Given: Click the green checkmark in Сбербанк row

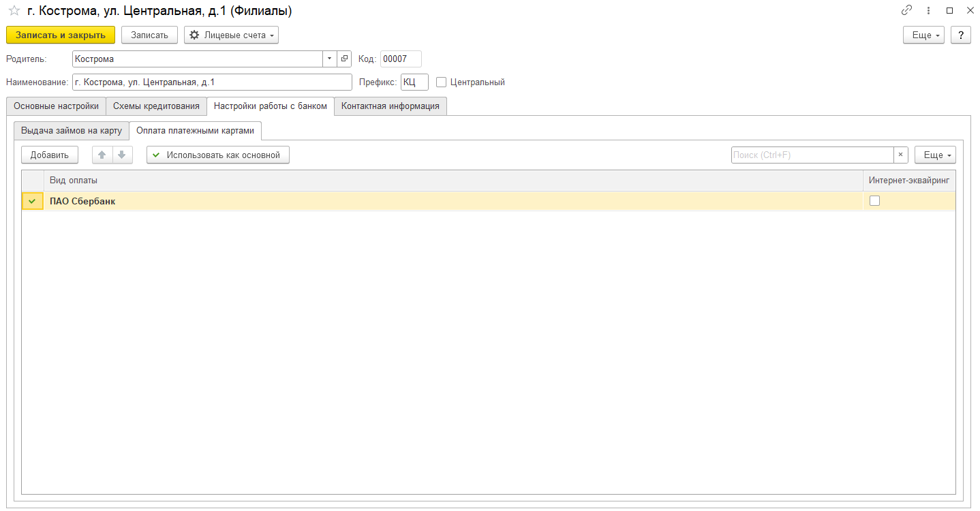Looking at the screenshot, I should (x=32, y=201).
